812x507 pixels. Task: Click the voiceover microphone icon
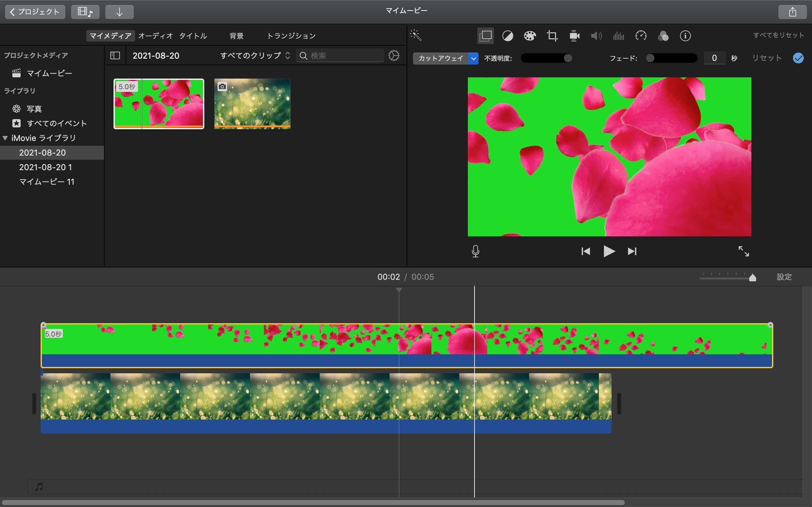(x=475, y=251)
